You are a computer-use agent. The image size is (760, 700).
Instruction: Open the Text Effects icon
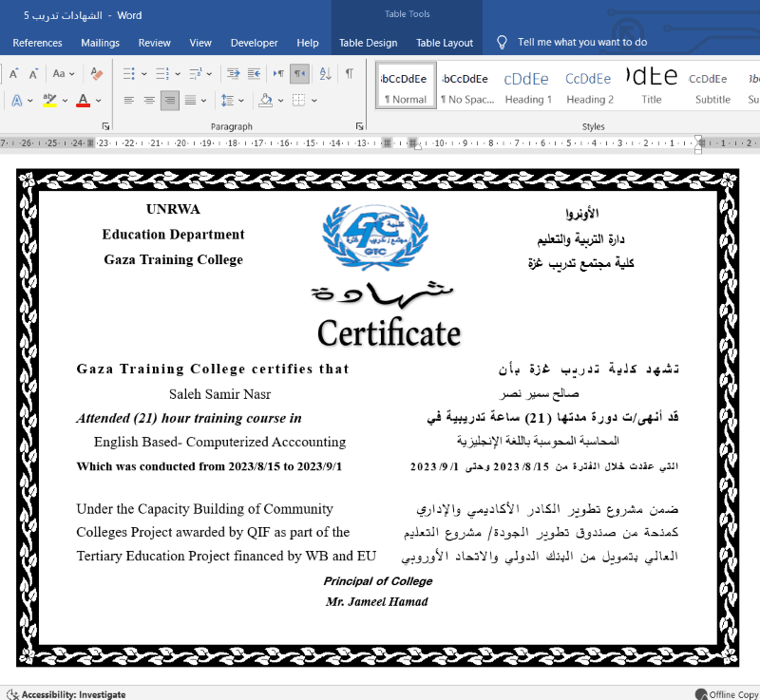(18, 100)
